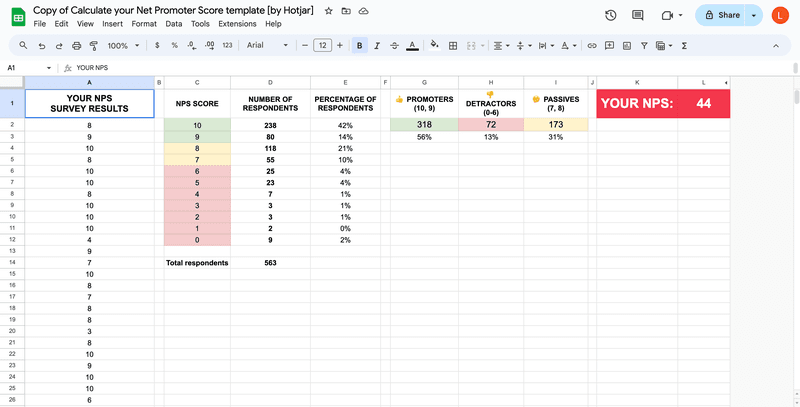Open the text color picker
The height and width of the screenshot is (407, 800).
click(412, 46)
